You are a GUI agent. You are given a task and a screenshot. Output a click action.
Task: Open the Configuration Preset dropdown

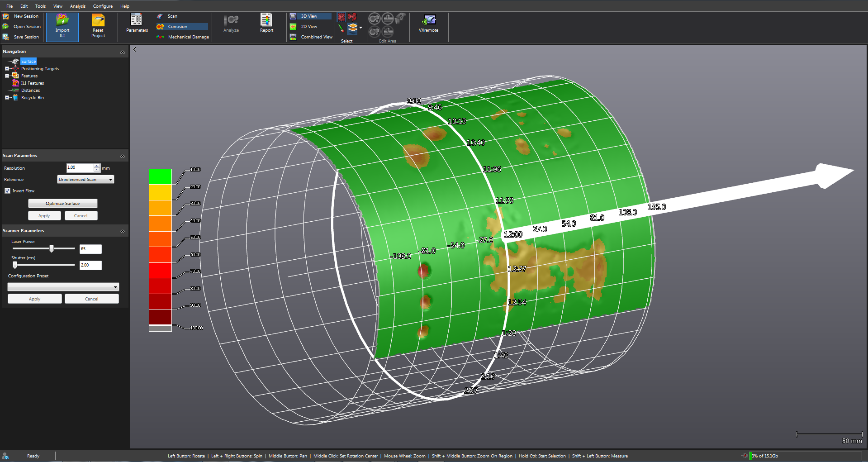click(63, 287)
